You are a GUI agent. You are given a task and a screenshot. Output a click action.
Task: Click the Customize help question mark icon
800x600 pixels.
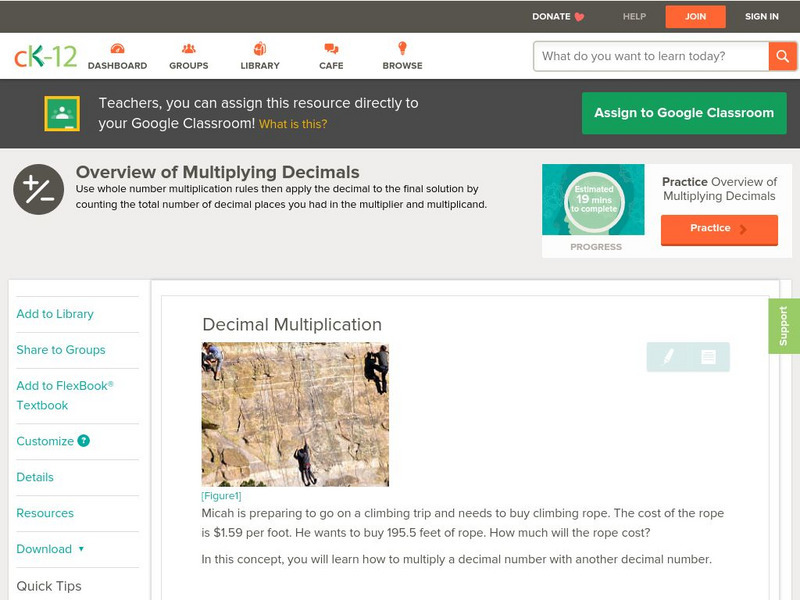click(x=83, y=441)
